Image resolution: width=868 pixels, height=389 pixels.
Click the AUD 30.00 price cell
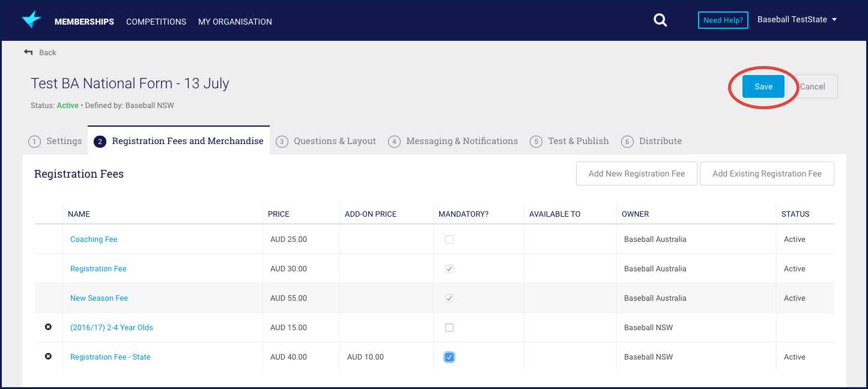[x=288, y=268]
